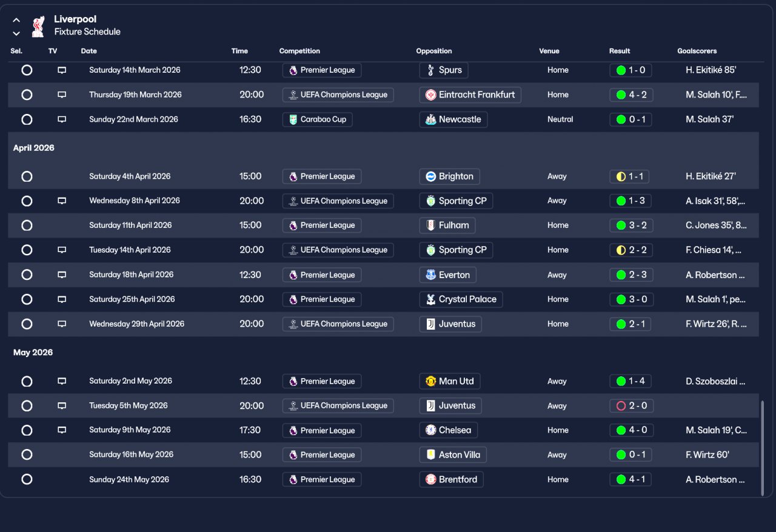Click the Carabao Cup logo in the Newcastle row

pyautogui.click(x=293, y=119)
